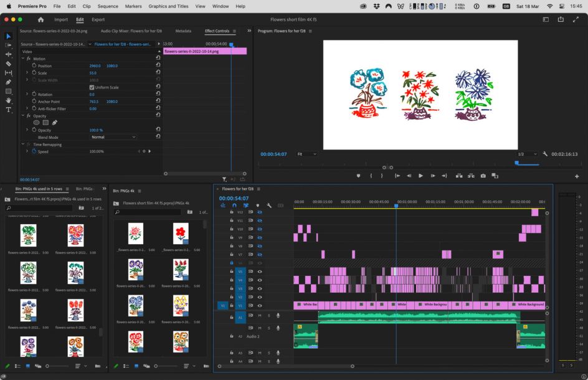Screen dimensions: 588x380
Task: Switch to the Metadata tab
Action: (x=183, y=31)
